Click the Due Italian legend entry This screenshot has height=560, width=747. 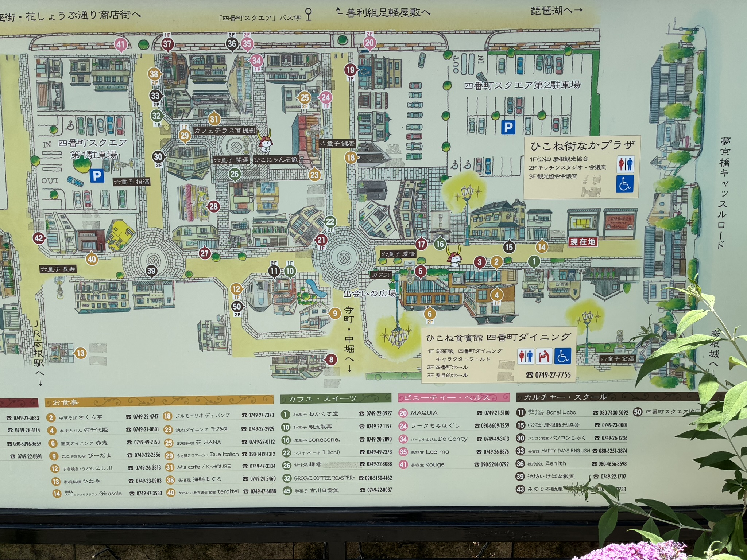pyautogui.click(x=220, y=455)
